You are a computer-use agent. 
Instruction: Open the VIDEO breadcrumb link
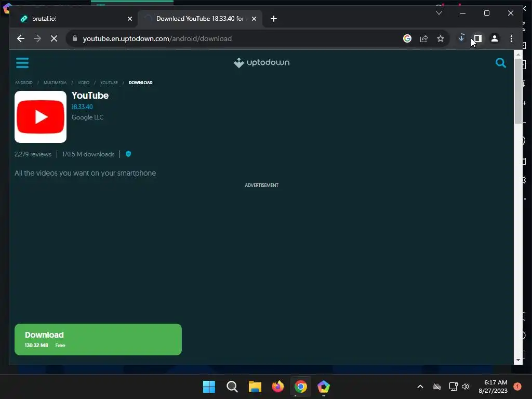(x=84, y=83)
